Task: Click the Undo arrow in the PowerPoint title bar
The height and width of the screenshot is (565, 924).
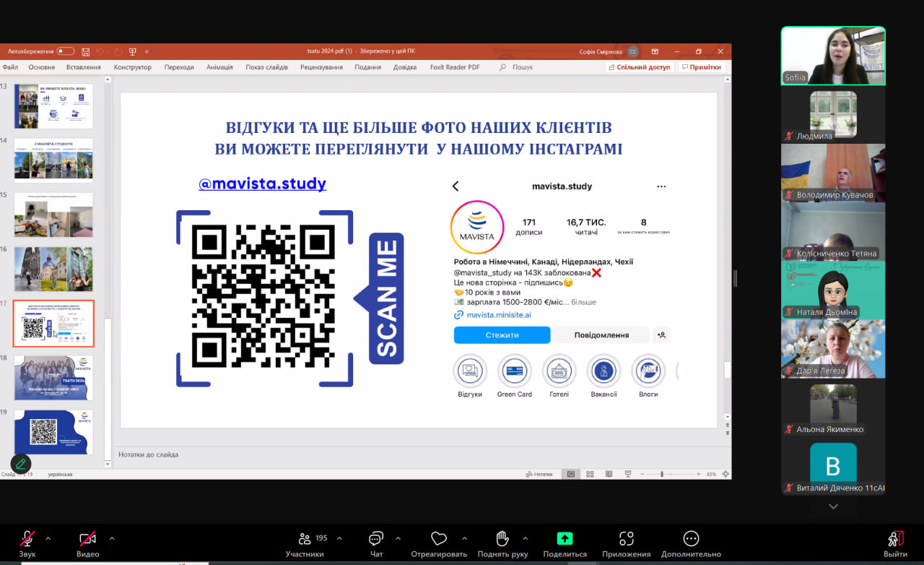Action: click(100, 52)
